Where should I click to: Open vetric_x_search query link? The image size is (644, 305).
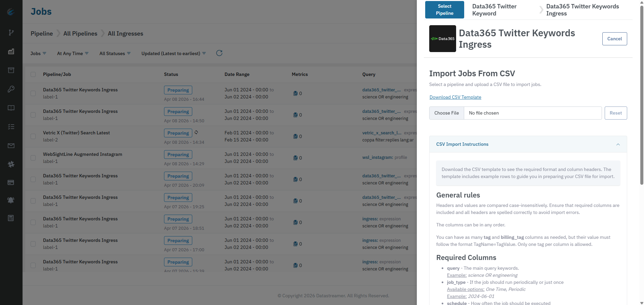[382, 133]
